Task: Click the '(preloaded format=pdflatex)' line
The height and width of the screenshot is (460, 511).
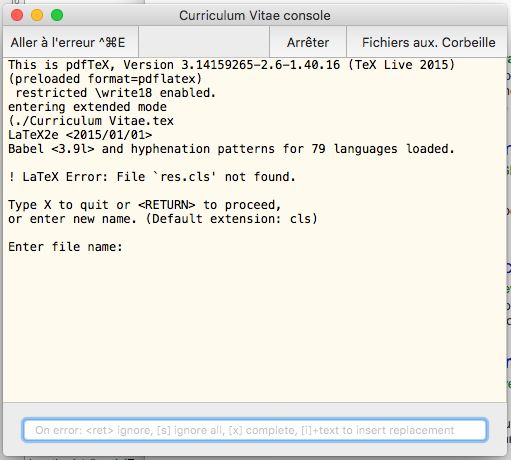Action: tap(105, 79)
